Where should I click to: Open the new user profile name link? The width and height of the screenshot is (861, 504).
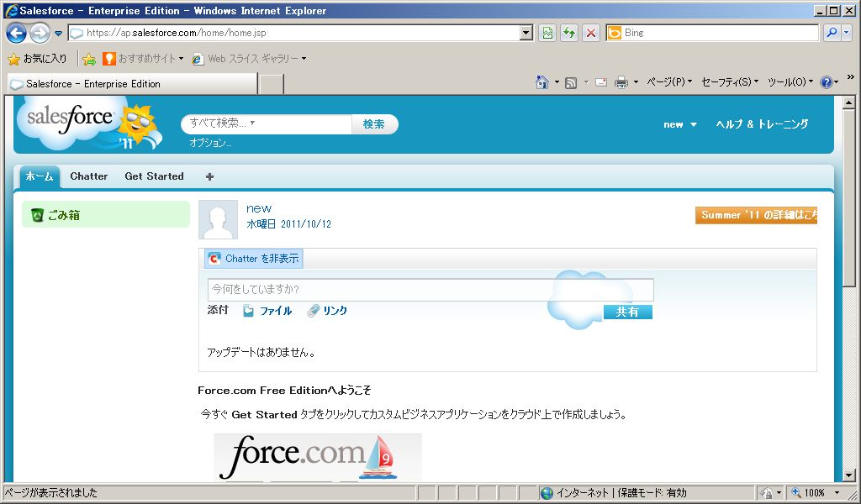coord(259,208)
